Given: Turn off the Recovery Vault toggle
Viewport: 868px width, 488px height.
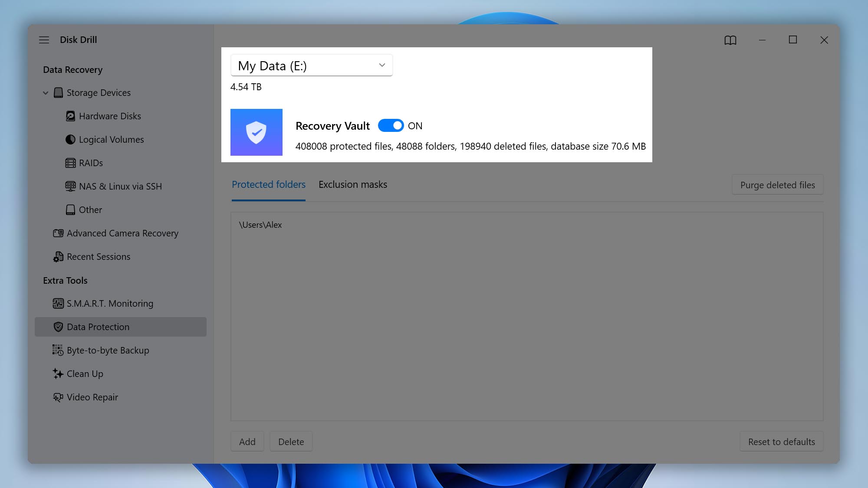Looking at the screenshot, I should [391, 126].
